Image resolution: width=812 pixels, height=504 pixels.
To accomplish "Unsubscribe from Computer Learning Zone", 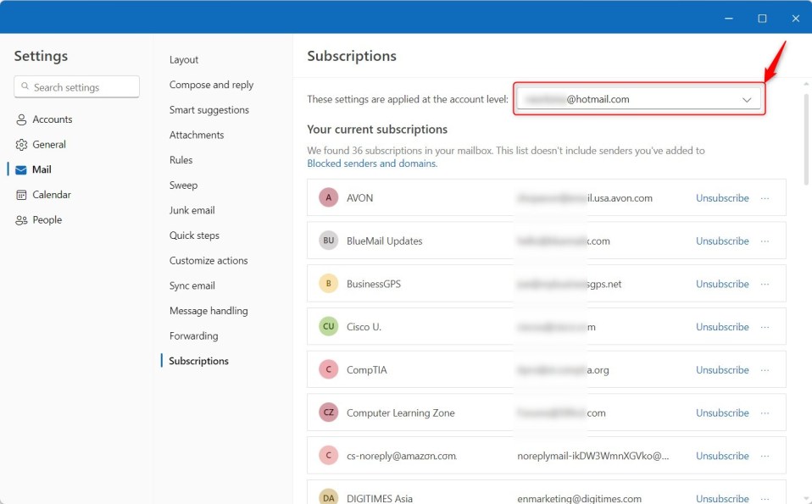I will pyautogui.click(x=722, y=413).
